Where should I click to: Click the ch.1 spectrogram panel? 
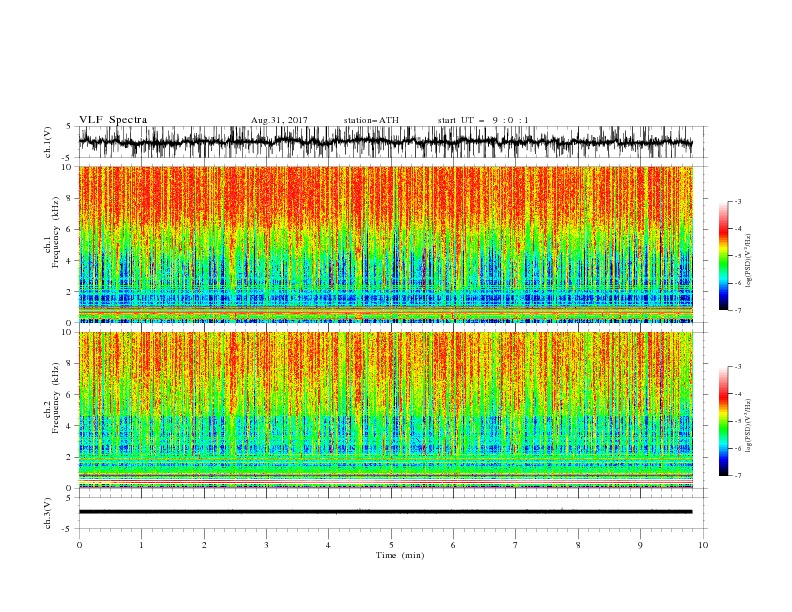click(386, 244)
